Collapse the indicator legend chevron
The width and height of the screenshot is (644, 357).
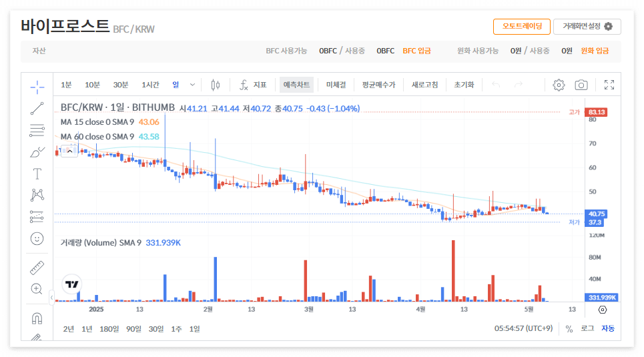(x=70, y=151)
